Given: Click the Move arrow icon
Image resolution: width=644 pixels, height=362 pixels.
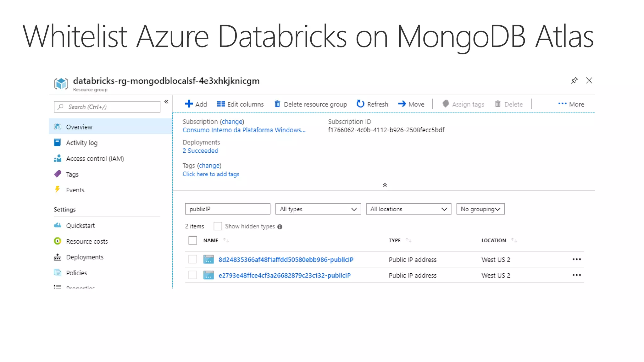Looking at the screenshot, I should click(402, 104).
